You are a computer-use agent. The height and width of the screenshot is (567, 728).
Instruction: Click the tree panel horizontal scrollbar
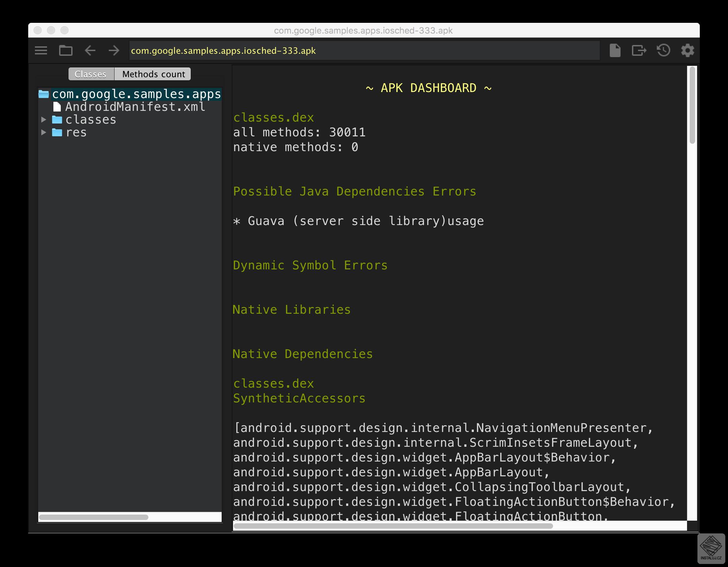(x=94, y=517)
